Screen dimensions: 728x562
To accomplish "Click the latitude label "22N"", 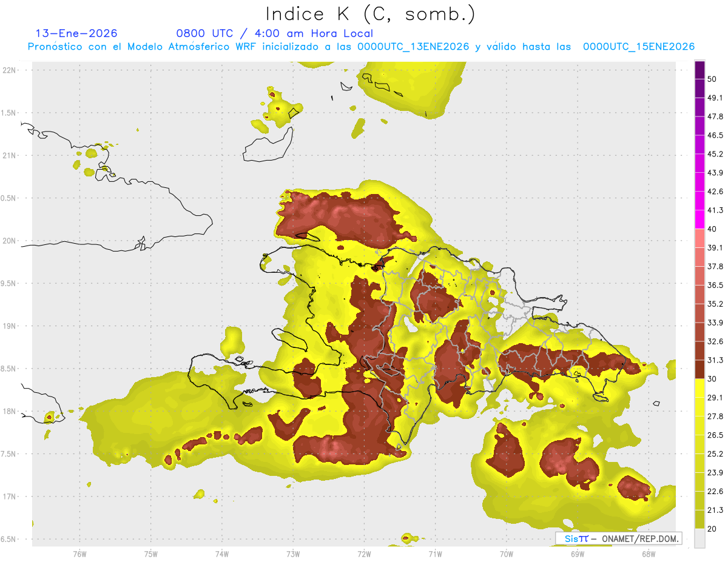I will pyautogui.click(x=9, y=70).
